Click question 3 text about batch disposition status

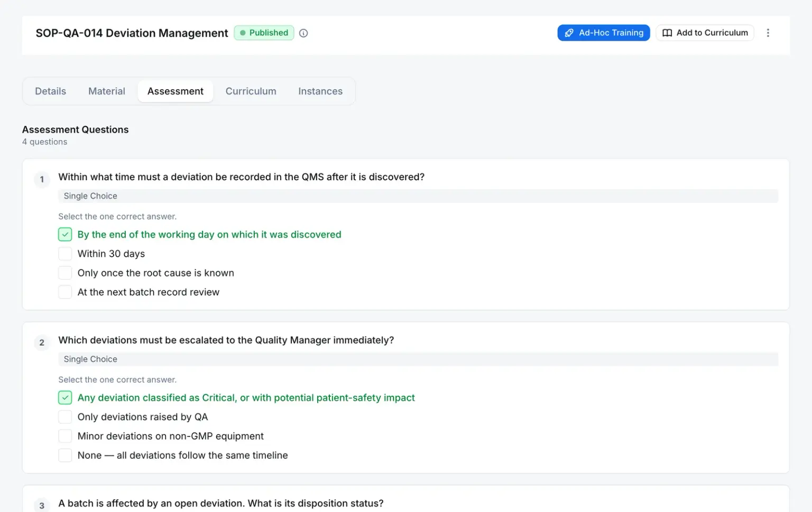[220, 504]
